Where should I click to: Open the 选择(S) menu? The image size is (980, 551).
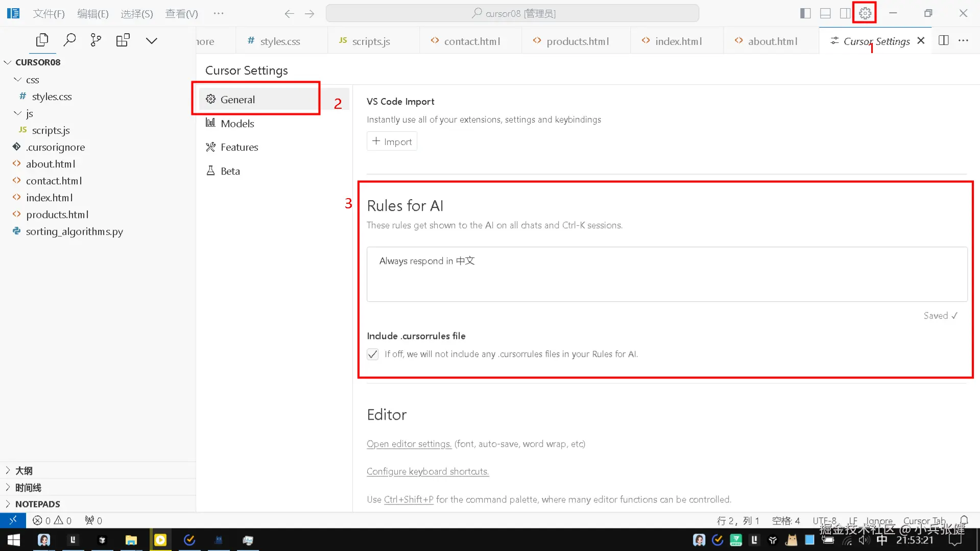[x=137, y=14]
